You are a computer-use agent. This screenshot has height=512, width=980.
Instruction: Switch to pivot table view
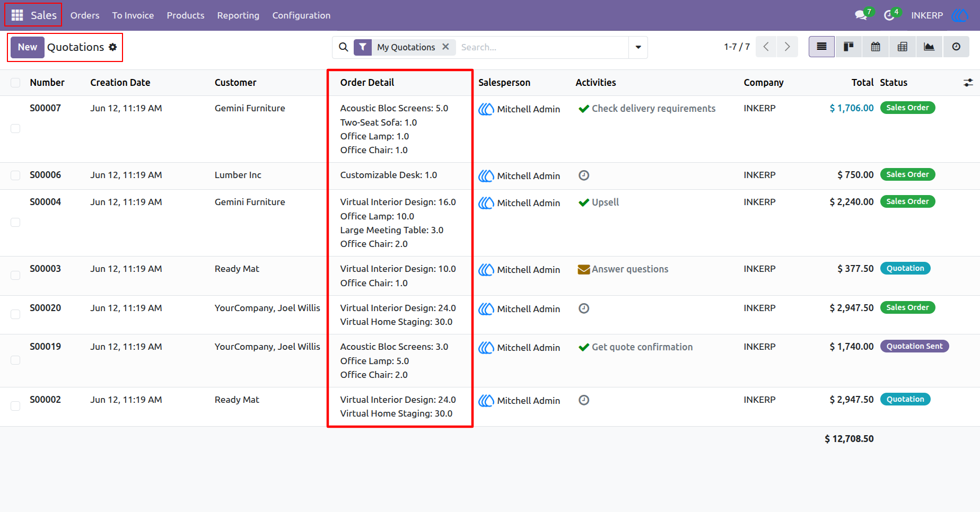[903, 47]
